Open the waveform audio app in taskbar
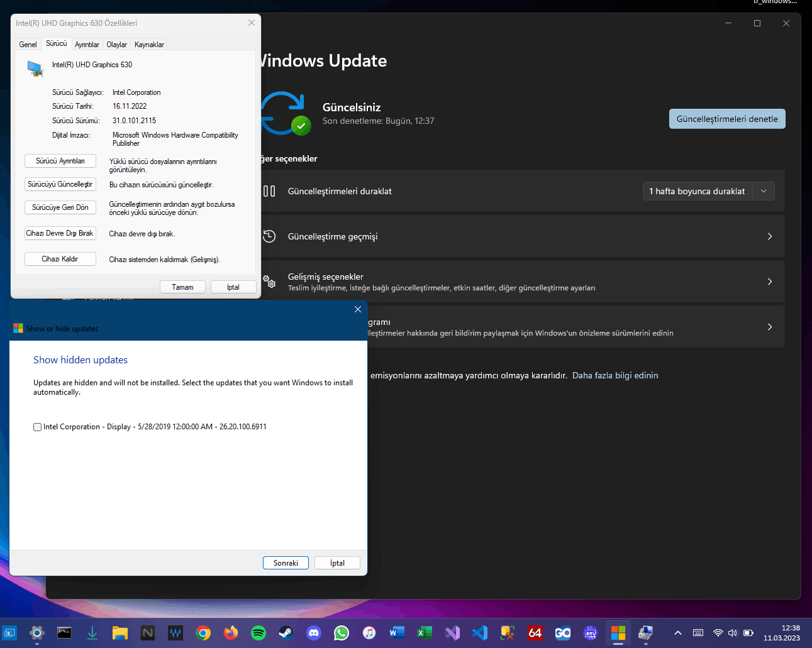The height and width of the screenshot is (648, 812). click(175, 633)
